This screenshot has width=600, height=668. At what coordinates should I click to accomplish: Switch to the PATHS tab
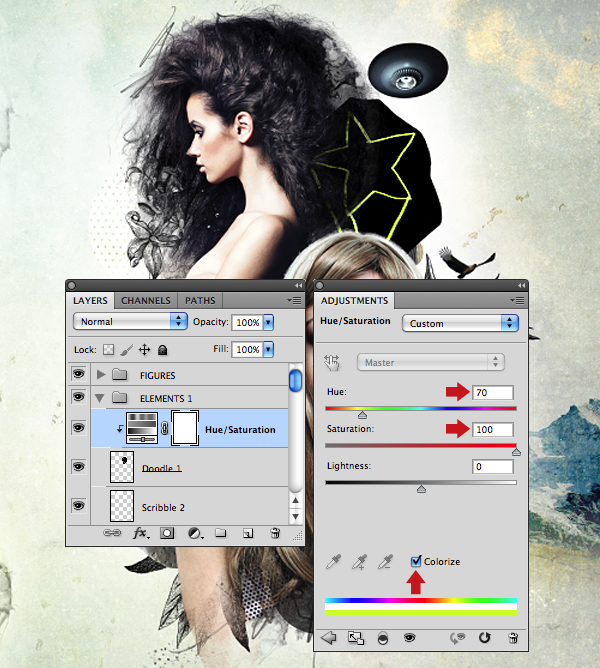[x=200, y=300]
